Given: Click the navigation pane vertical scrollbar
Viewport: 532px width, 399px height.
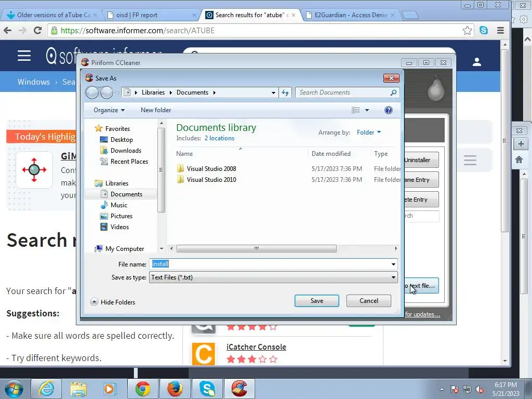Looking at the screenshot, I should click(161, 170).
